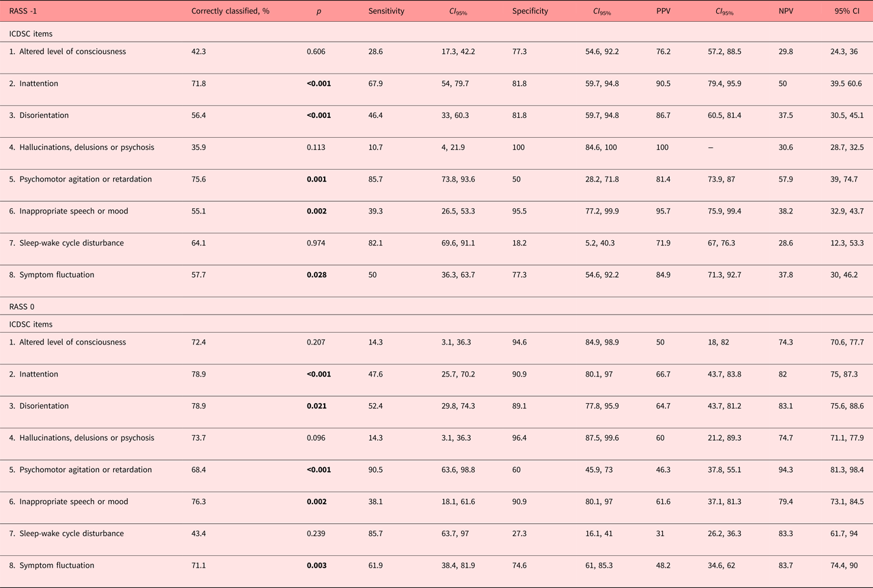873x588 pixels.
Task: Click the sensitivity value 61.9
Action: (x=376, y=565)
